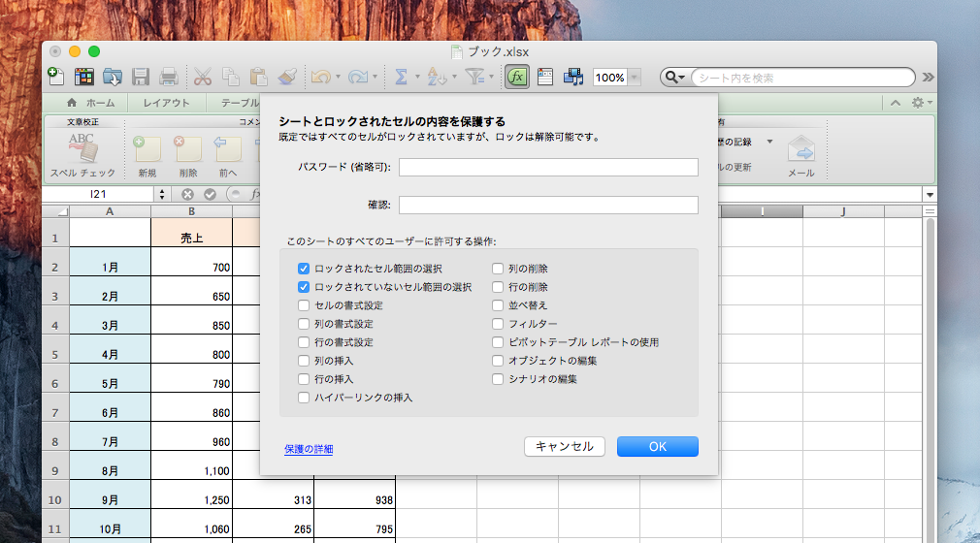Enable フィルター checkbox
Image resolution: width=980 pixels, height=543 pixels.
click(x=498, y=324)
